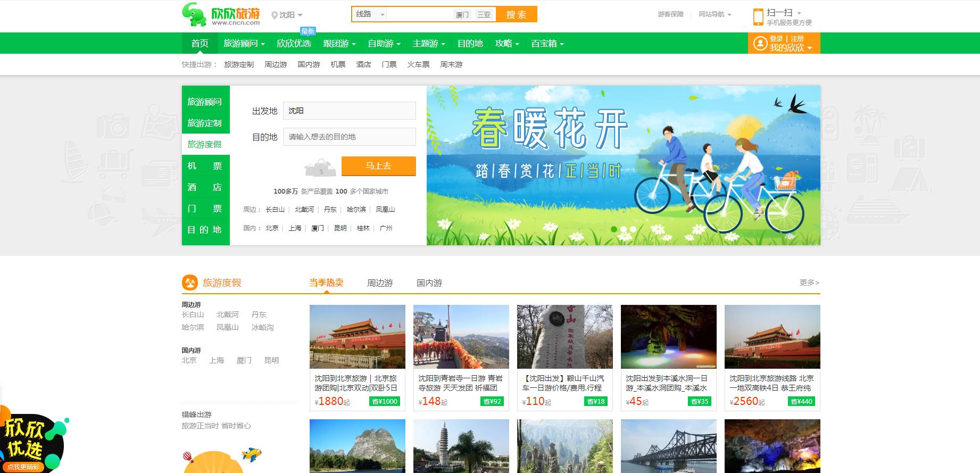Screen dimensions: 980x473
Task: Expand the 攻略 nav item
Action: point(507,43)
